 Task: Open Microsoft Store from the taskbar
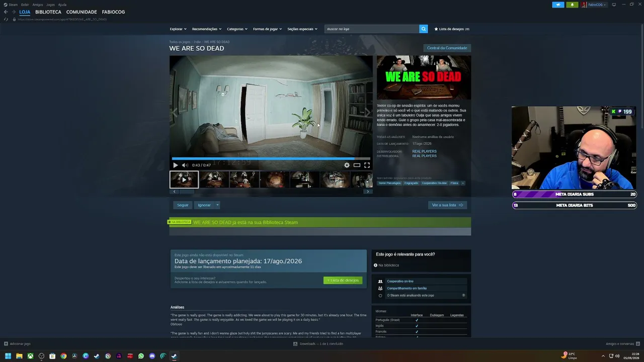(52, 356)
